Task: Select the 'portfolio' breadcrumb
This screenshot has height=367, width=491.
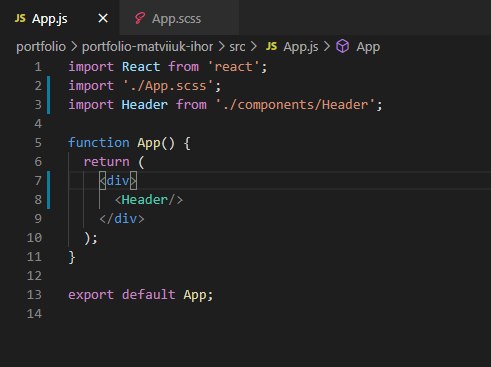Action: click(x=41, y=47)
